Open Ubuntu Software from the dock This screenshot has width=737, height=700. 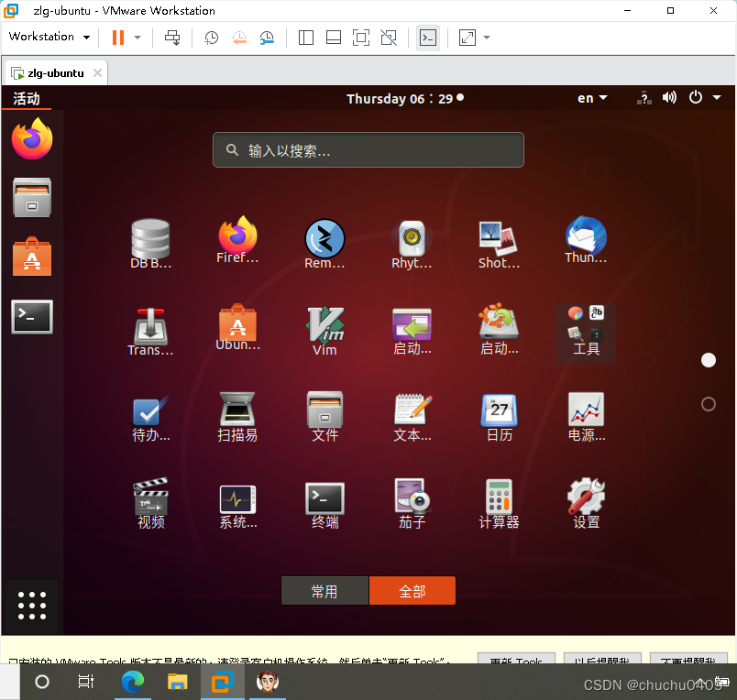click(x=32, y=257)
